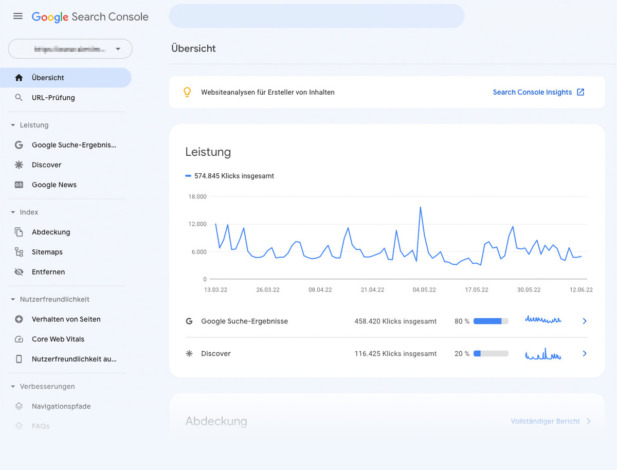Click the clicks line chart peak

click(x=420, y=207)
